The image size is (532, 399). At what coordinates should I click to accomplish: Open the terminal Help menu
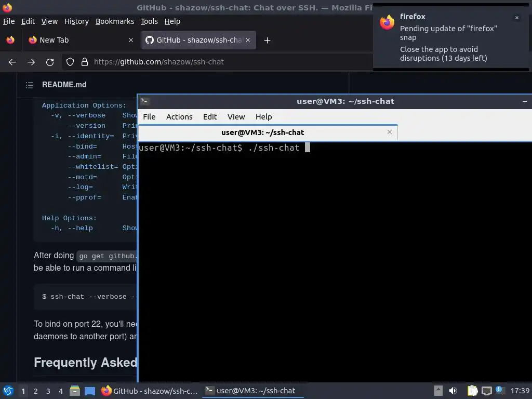[263, 117]
